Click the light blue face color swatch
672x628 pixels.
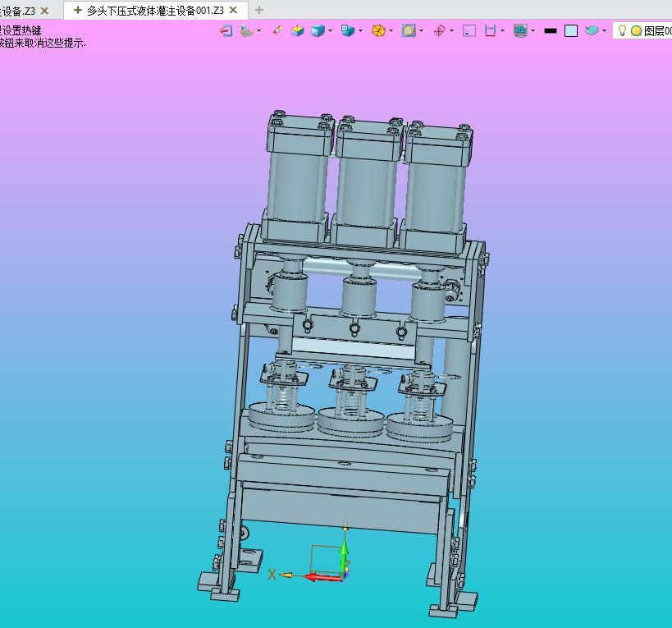[x=571, y=31]
